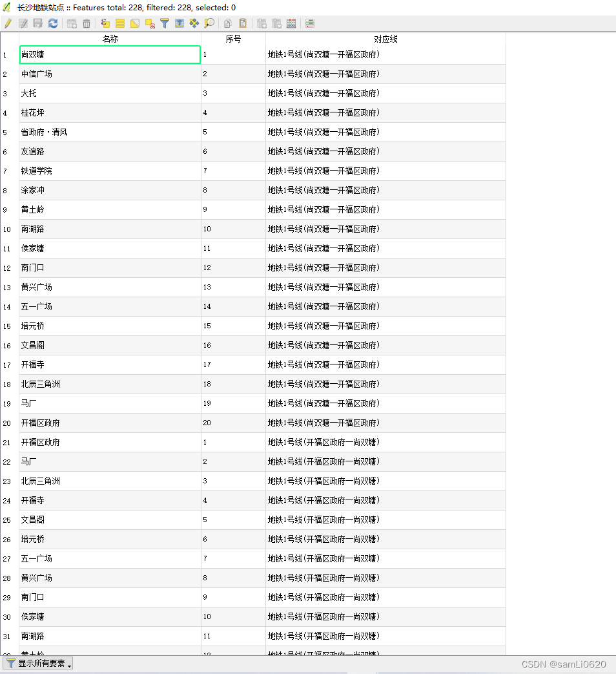Click the 省政府·清风 name cell
Viewport: 616px width, 674px height.
110,132
